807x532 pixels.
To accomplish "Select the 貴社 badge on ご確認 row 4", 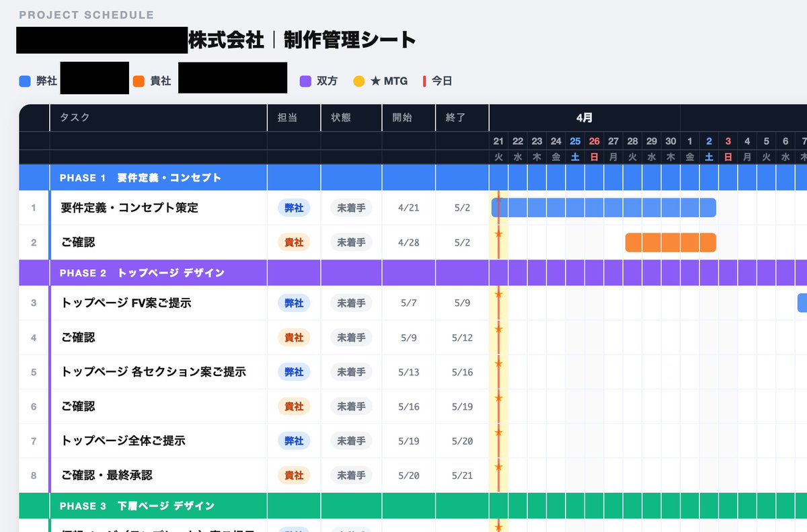I will pos(293,338).
